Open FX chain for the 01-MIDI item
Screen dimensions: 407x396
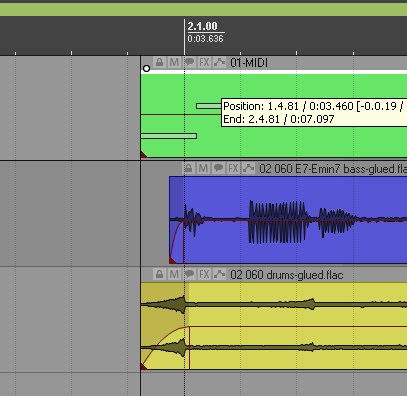pyautogui.click(x=204, y=62)
